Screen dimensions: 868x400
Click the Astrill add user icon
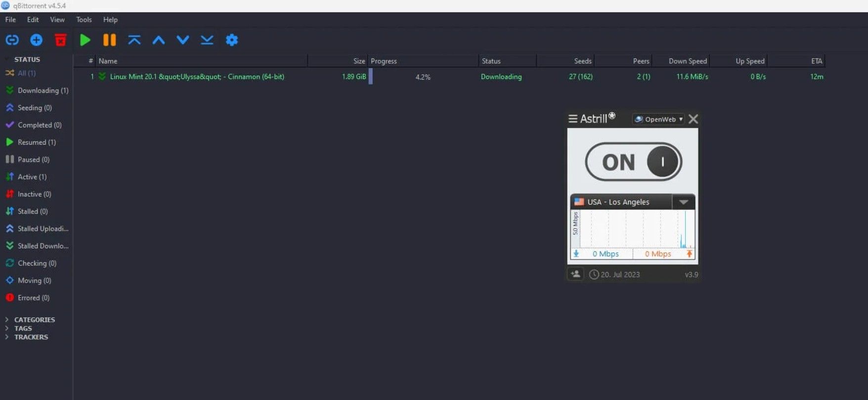tap(575, 274)
